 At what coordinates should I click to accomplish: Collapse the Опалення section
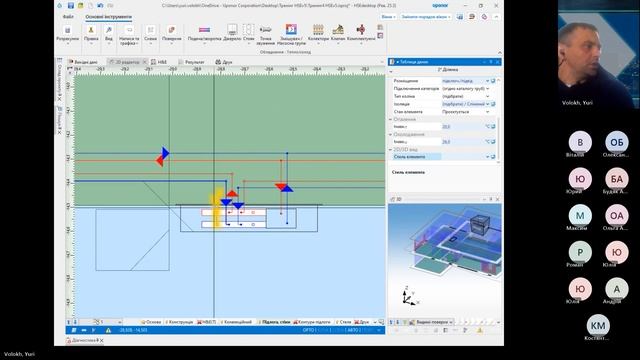(391, 119)
